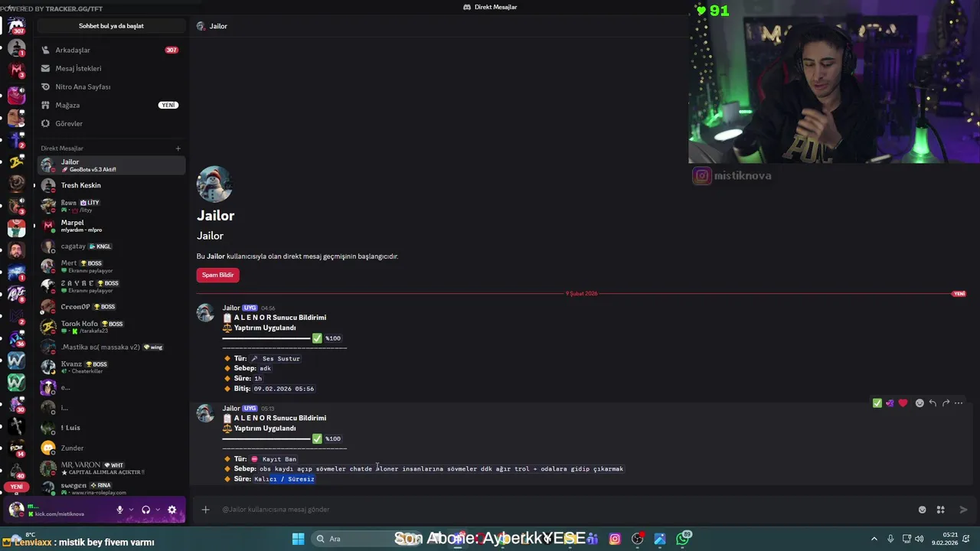The height and width of the screenshot is (551, 980).
Task: Open Zunder's direct message
Action: tap(111, 448)
